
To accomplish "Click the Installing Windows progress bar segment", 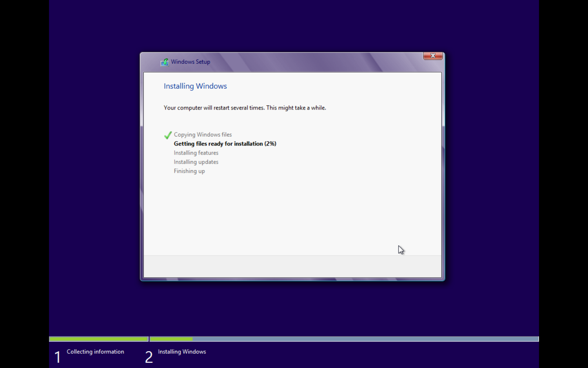I will click(344, 339).
